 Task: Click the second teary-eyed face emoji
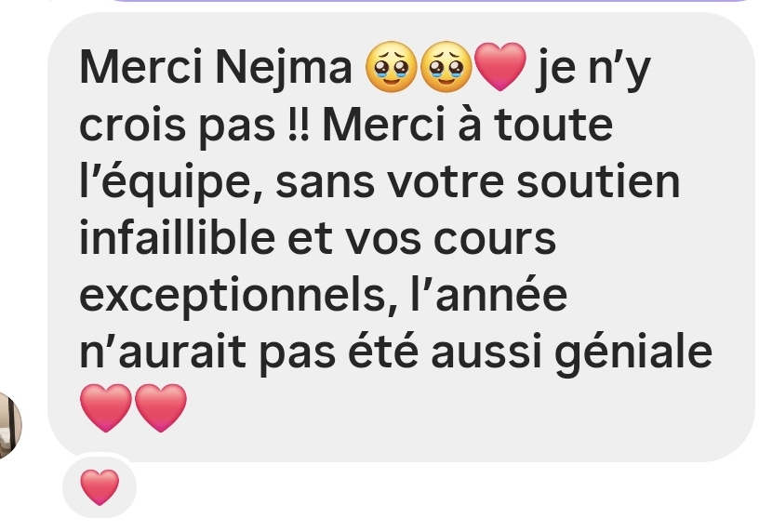pos(446,67)
